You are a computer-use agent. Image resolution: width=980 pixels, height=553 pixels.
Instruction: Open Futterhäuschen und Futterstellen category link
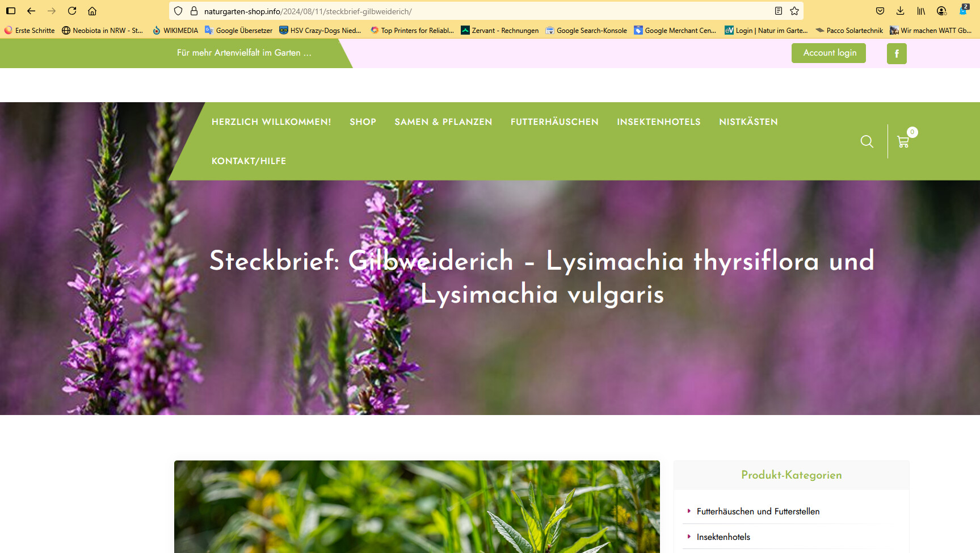758,512
